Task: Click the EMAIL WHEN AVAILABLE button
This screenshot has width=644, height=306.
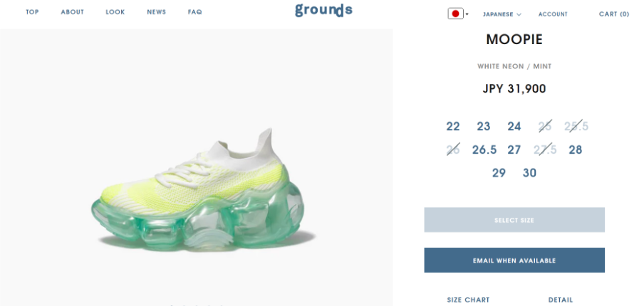Action: pos(514,260)
